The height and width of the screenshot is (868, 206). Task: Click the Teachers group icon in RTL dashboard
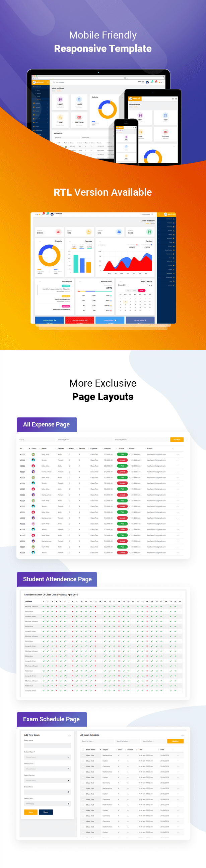click(x=119, y=232)
